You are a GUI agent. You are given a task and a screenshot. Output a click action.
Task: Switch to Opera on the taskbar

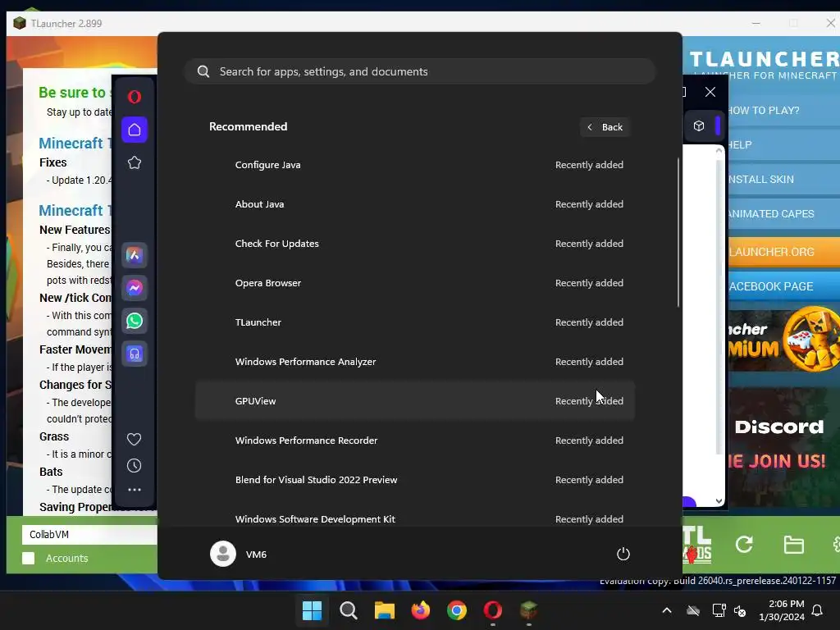click(493, 610)
